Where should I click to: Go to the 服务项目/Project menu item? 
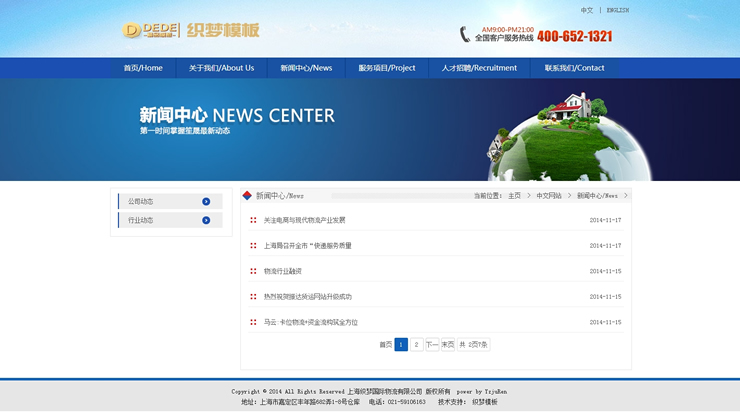(387, 68)
